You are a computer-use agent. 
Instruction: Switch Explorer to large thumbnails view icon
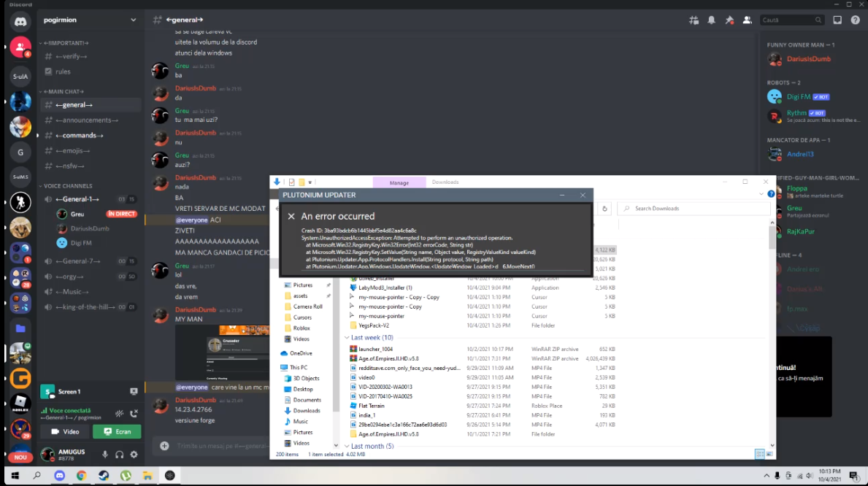[x=769, y=454]
